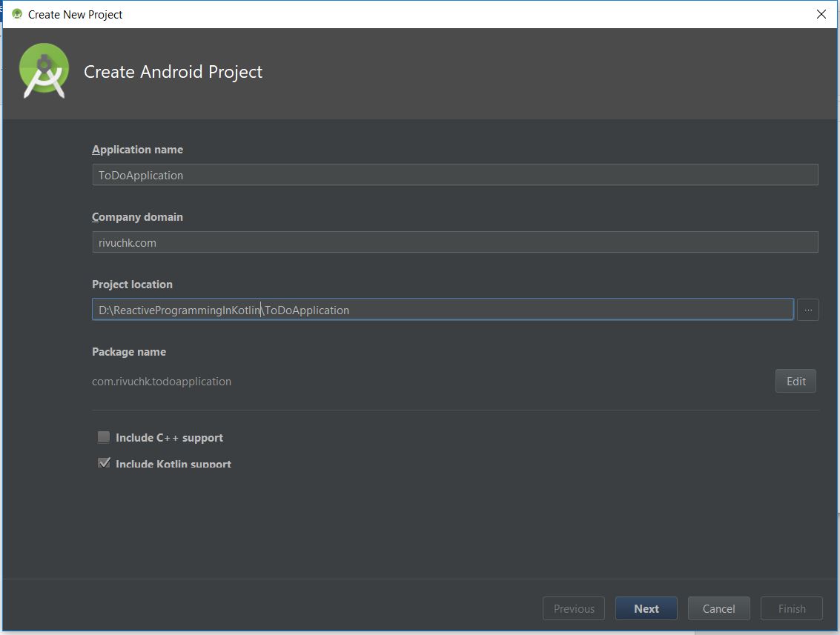Click the Create Android Project heading
The height and width of the screenshot is (635, 840).
(173, 72)
